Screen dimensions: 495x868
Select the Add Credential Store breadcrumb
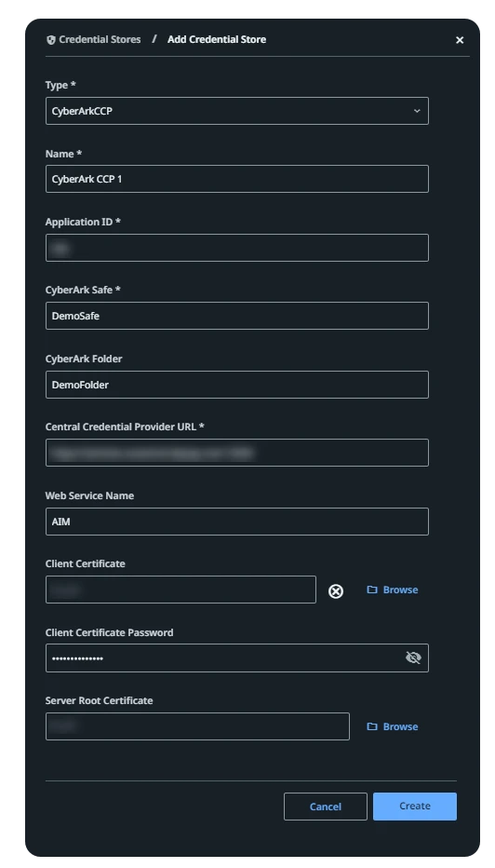point(217,39)
